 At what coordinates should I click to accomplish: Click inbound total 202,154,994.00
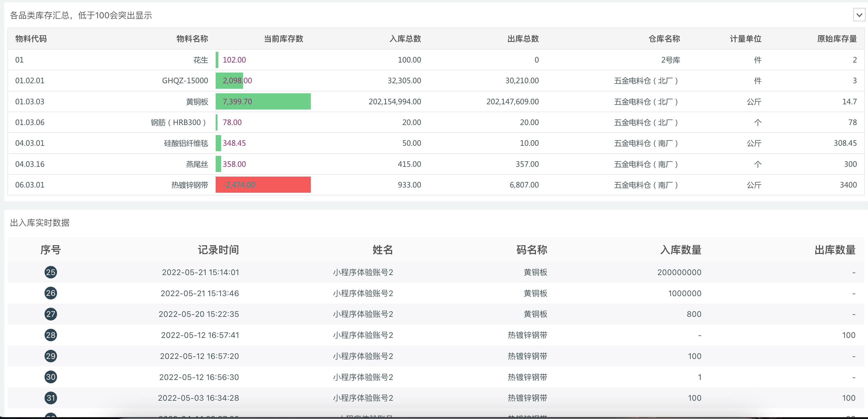[395, 101]
